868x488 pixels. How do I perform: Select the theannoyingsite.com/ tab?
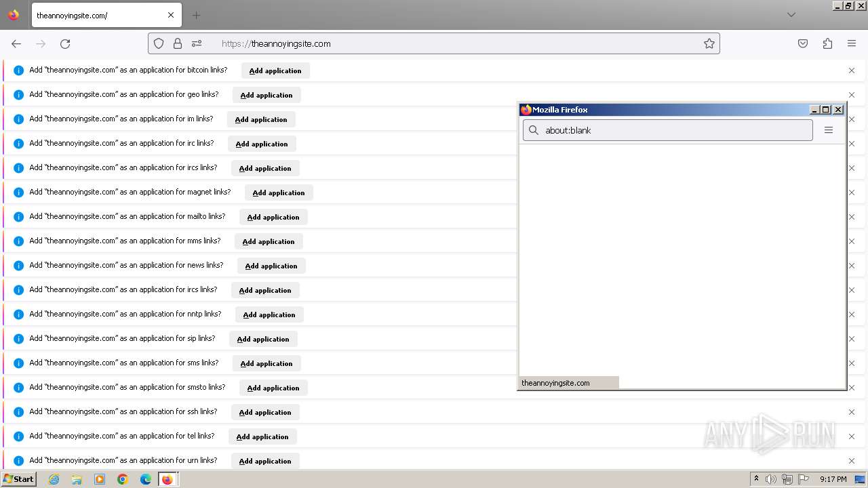(105, 15)
